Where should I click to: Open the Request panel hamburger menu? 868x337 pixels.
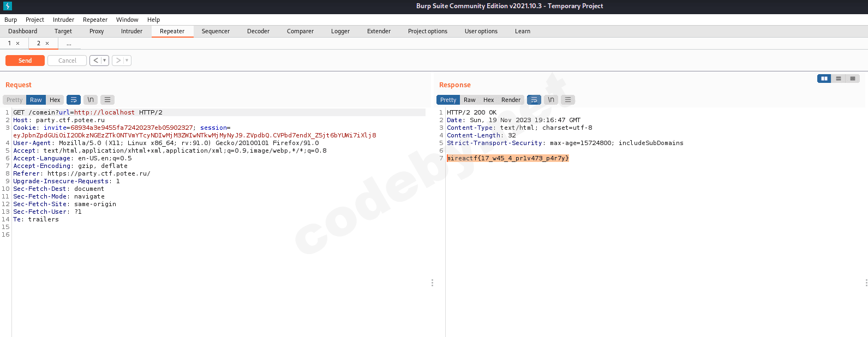107,100
